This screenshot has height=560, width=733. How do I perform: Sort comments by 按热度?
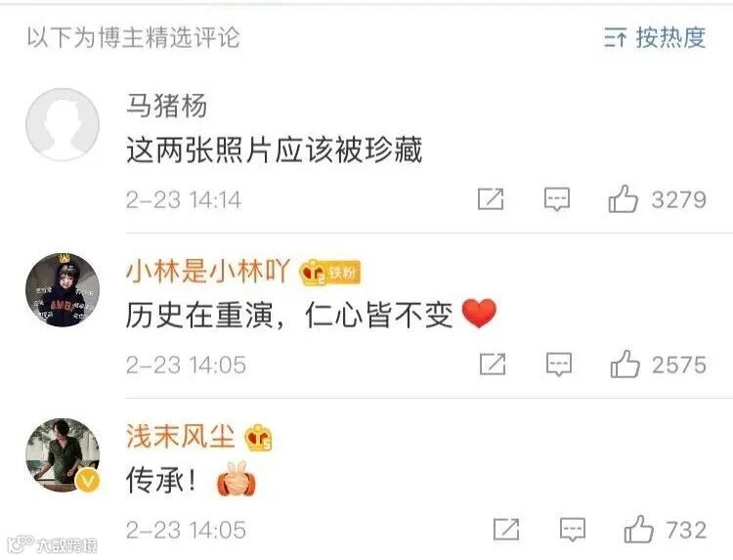(655, 37)
